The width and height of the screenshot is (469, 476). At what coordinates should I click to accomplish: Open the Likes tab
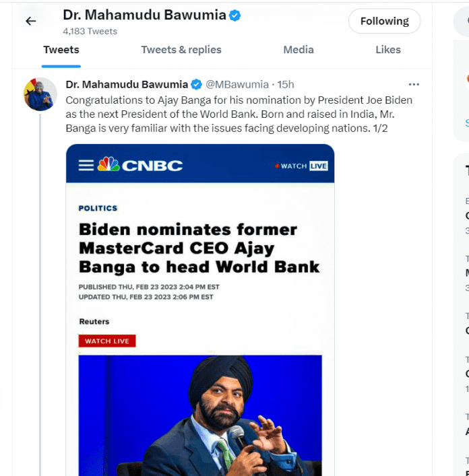click(388, 50)
